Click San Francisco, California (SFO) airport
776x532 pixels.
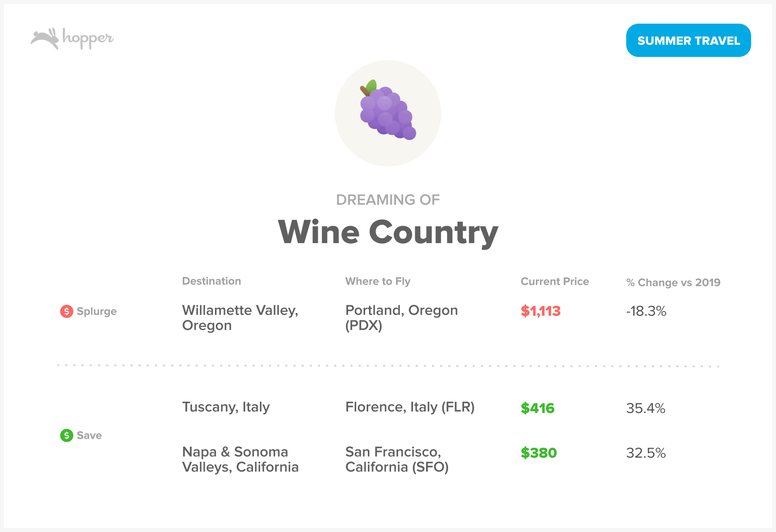pyautogui.click(x=397, y=459)
